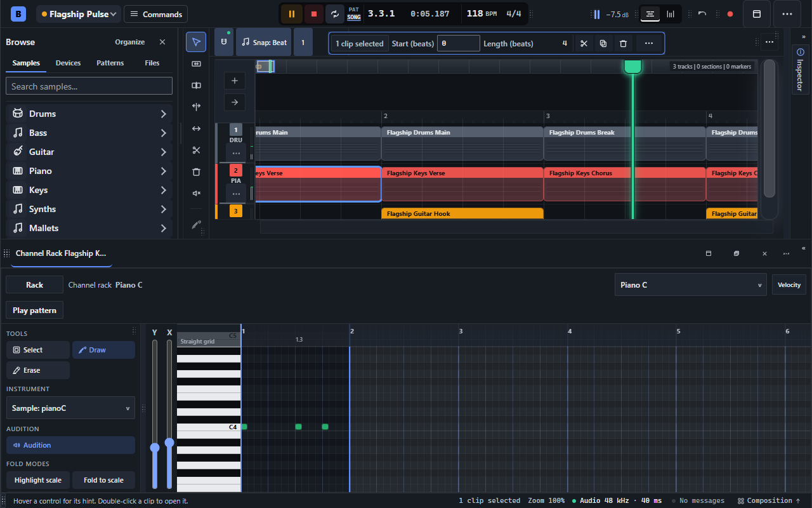The width and height of the screenshot is (812, 508).
Task: Expand the Drums sample category
Action: 89,114
